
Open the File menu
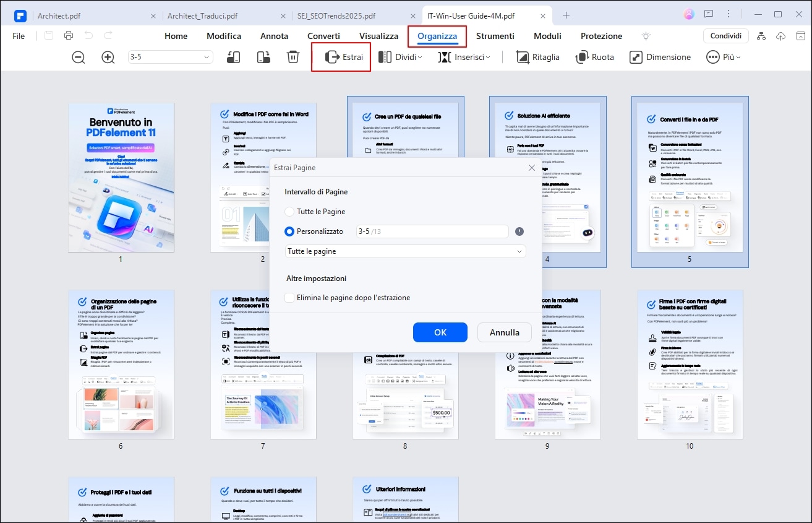(19, 36)
